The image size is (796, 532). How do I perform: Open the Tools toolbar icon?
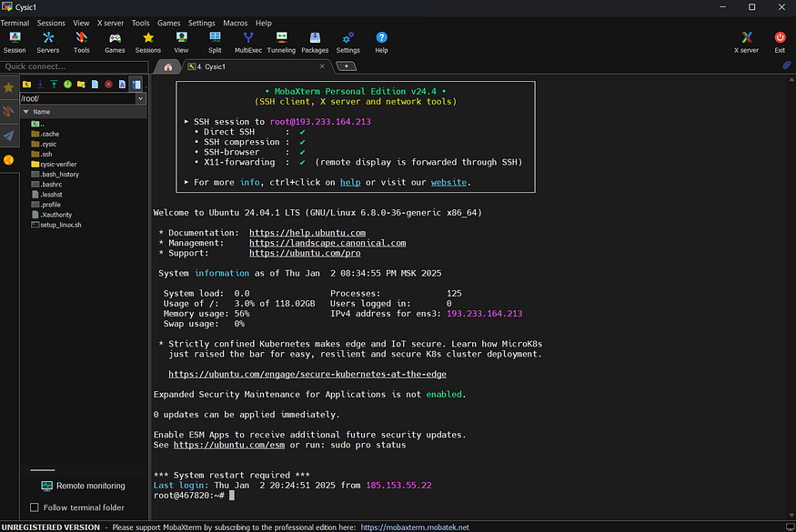pyautogui.click(x=81, y=42)
